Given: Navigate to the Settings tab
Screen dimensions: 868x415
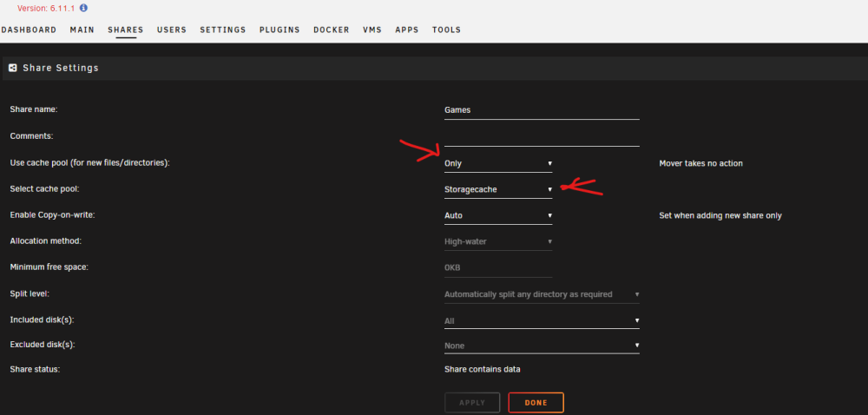Looking at the screenshot, I should 223,30.
